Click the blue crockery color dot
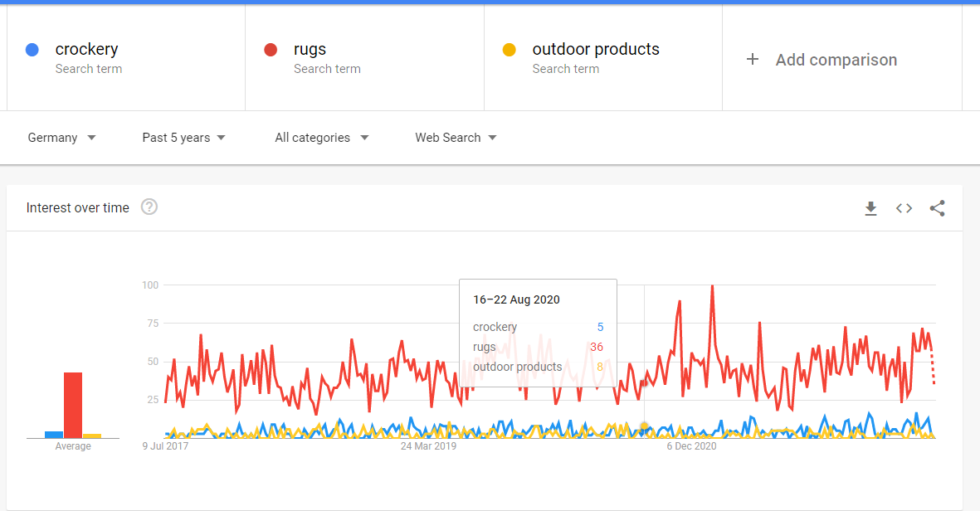The height and width of the screenshot is (511, 980). [x=32, y=50]
